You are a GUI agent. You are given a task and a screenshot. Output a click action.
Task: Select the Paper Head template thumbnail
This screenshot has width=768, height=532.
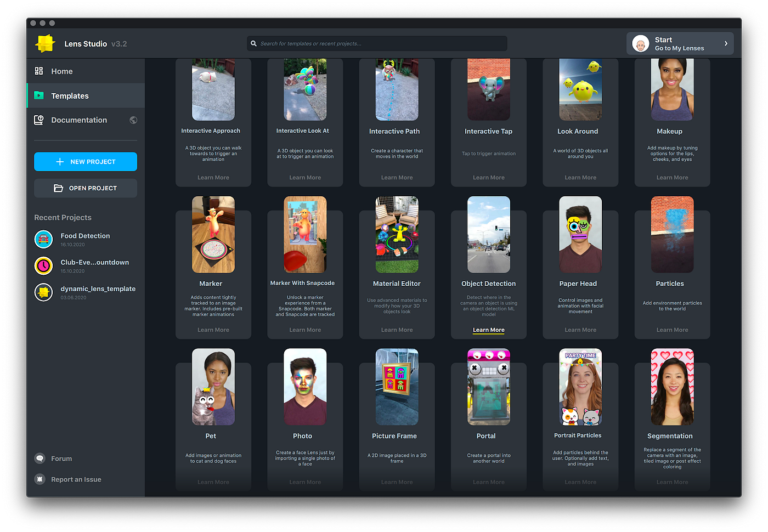pyautogui.click(x=580, y=235)
